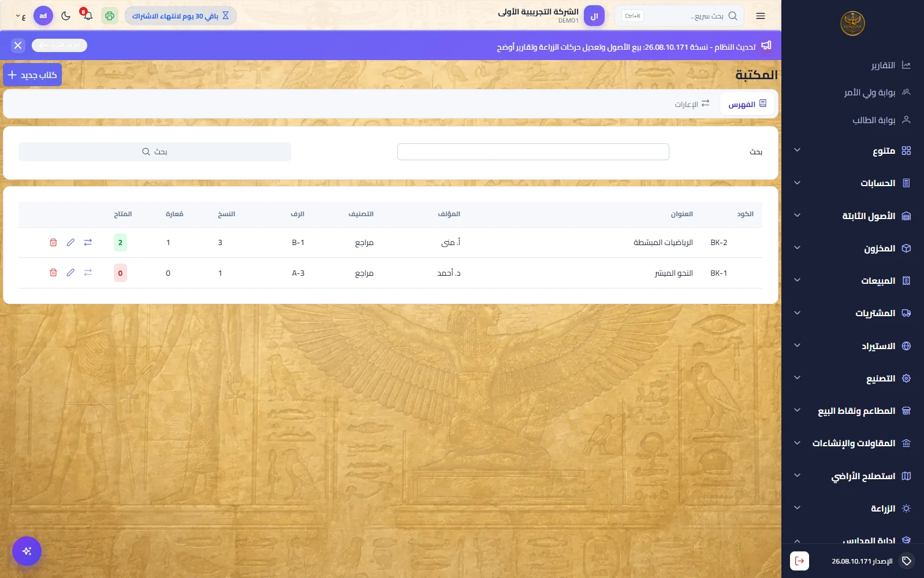924x578 pixels.
Task: Click the العنوان column header
Action: [681, 214]
